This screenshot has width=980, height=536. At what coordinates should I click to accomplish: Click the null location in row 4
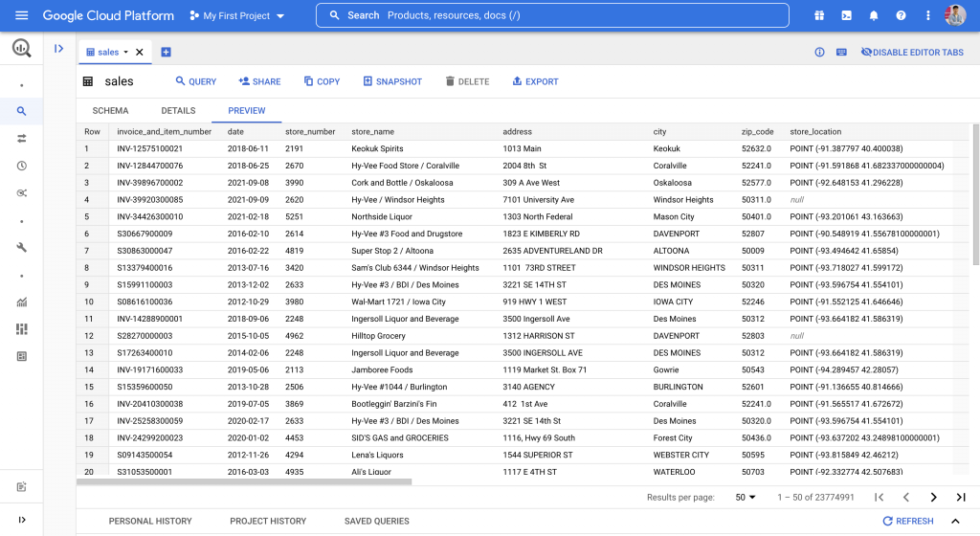point(797,200)
